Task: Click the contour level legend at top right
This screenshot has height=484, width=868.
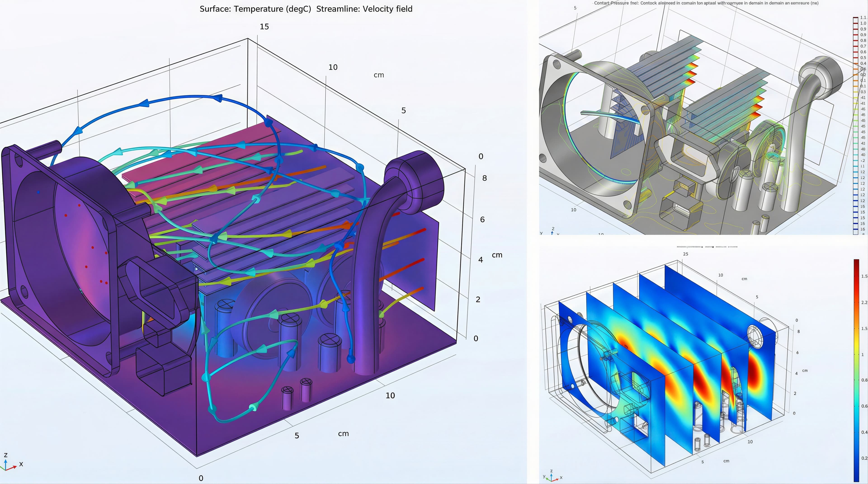Action: coord(856,125)
